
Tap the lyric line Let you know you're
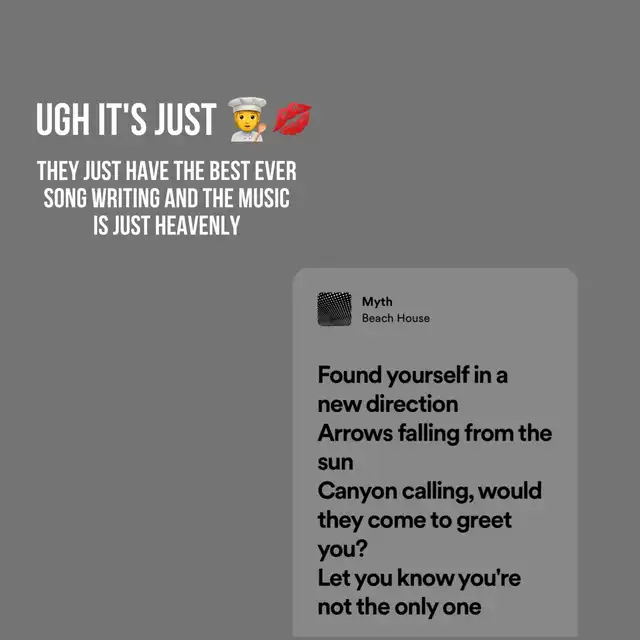coord(419,579)
